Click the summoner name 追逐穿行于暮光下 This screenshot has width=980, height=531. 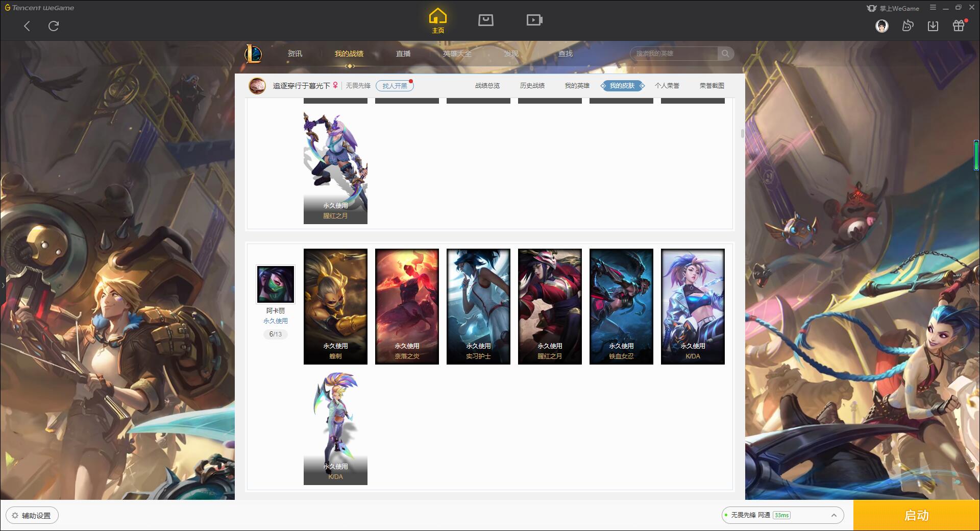coord(301,86)
